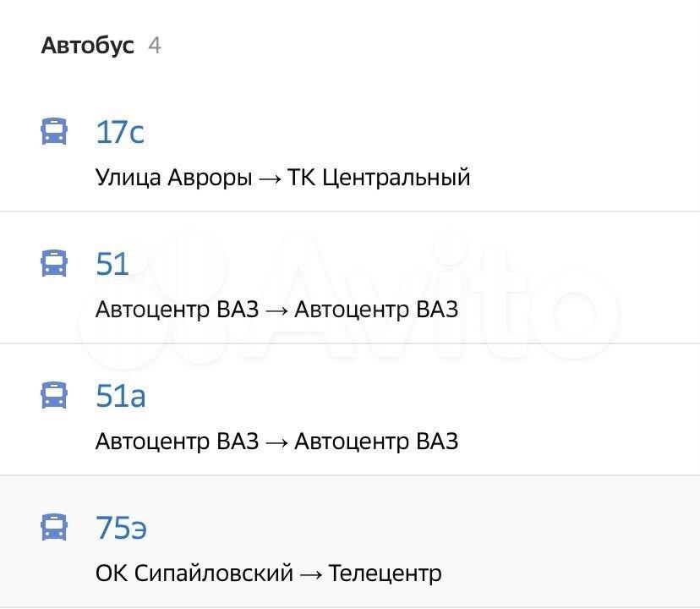Click the bus icon beside route 75э
The height and width of the screenshot is (609, 700).
tap(54, 527)
